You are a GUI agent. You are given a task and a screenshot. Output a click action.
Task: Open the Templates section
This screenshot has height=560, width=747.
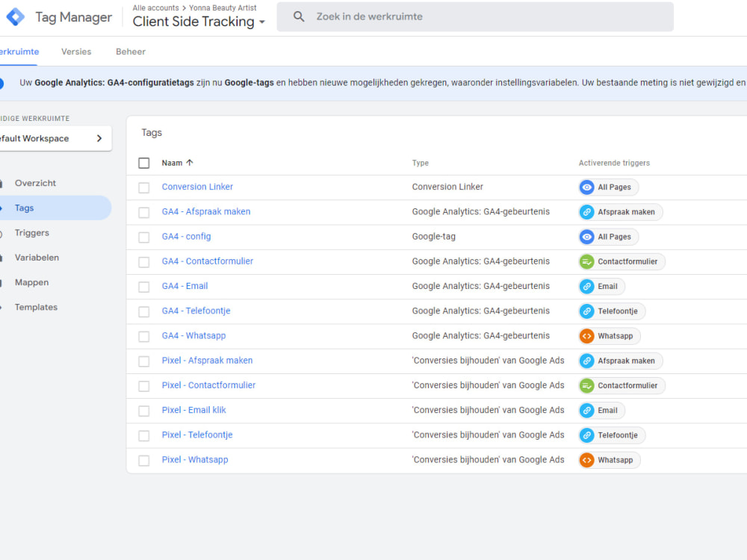(36, 307)
